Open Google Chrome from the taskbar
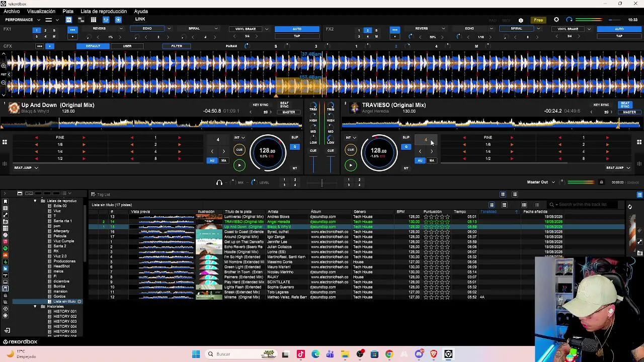The height and width of the screenshot is (362, 644). coord(389,354)
